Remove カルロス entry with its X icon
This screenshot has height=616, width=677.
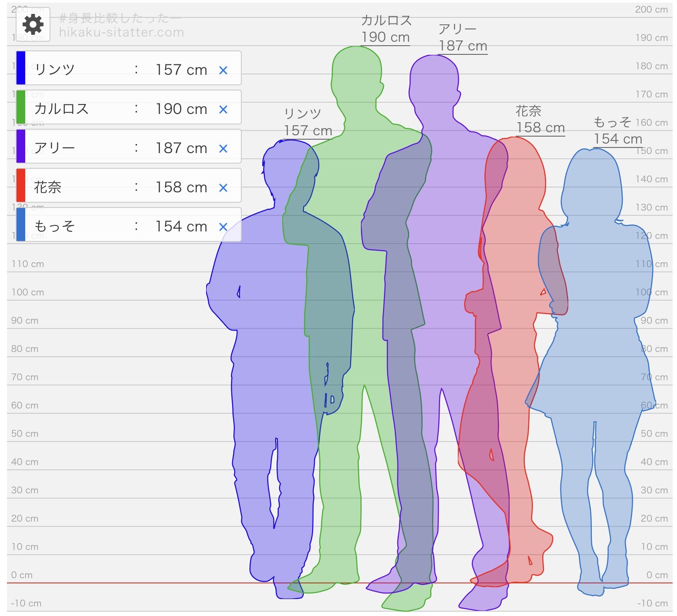coord(223,109)
